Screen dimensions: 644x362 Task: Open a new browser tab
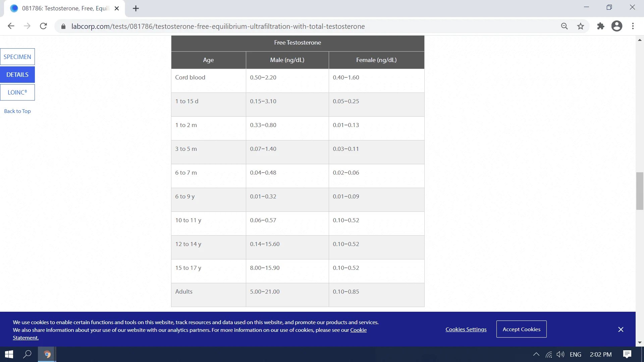[136, 8]
